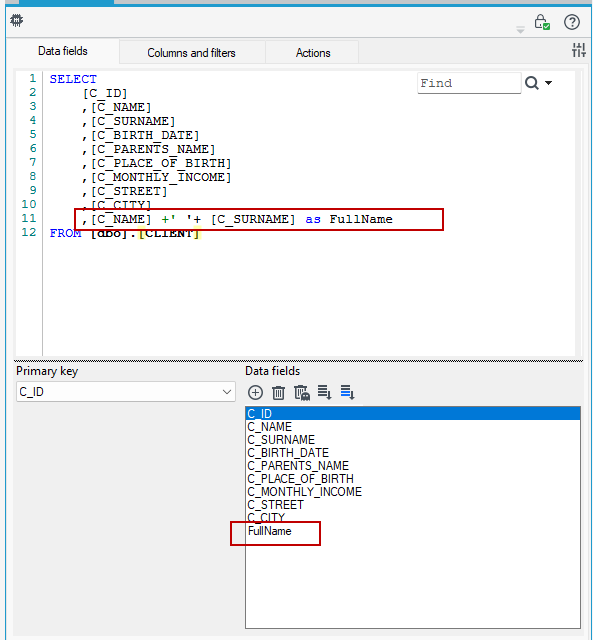Viewport: 593px width, 640px height.
Task: Click the FROM keyword on line 12
Action: [65, 233]
